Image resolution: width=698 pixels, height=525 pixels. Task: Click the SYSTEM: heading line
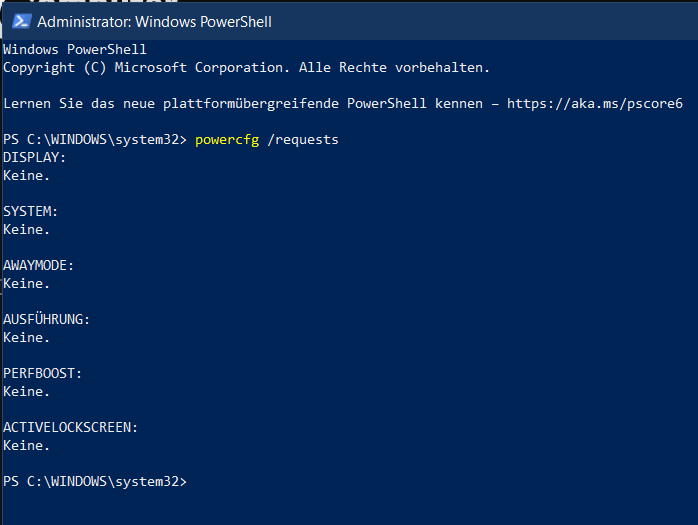(x=30, y=212)
